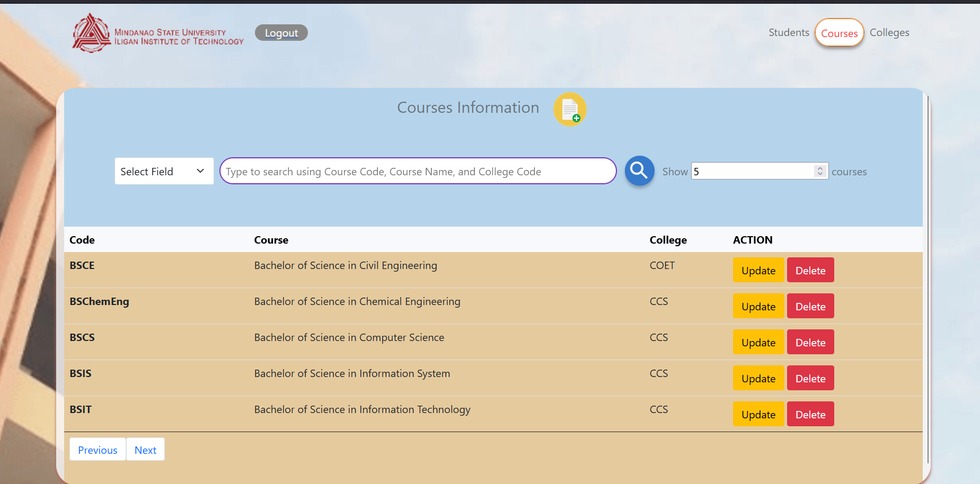Decrease the Show courses count with the stepper

click(819, 175)
